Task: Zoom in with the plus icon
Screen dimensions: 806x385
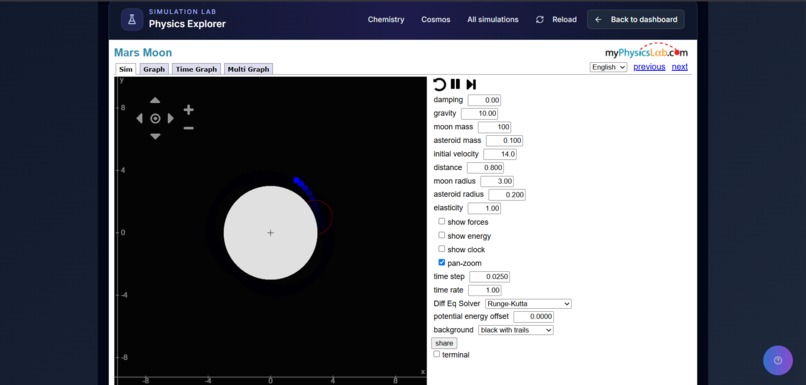Action: pos(189,109)
